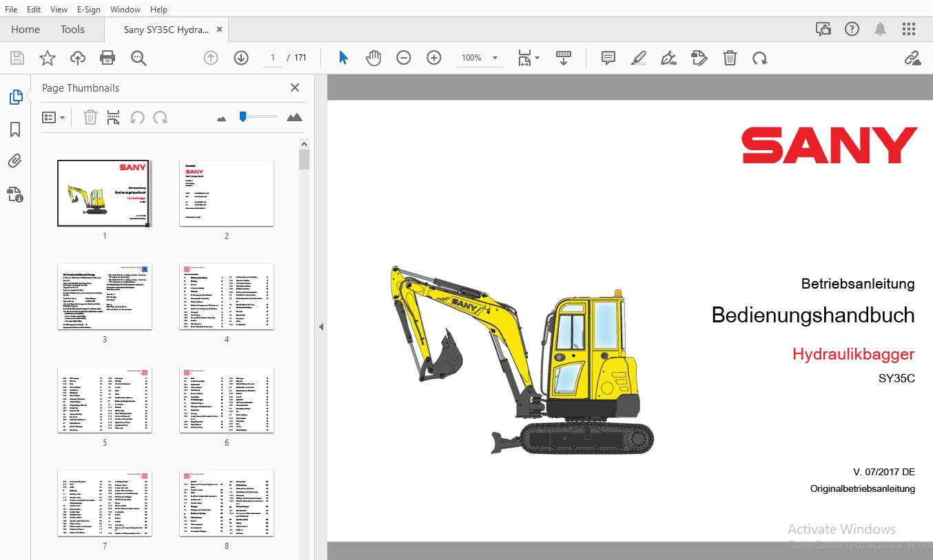Click the scrolling mode keyboard icon
Screen dimensions: 933x560
[564, 58]
